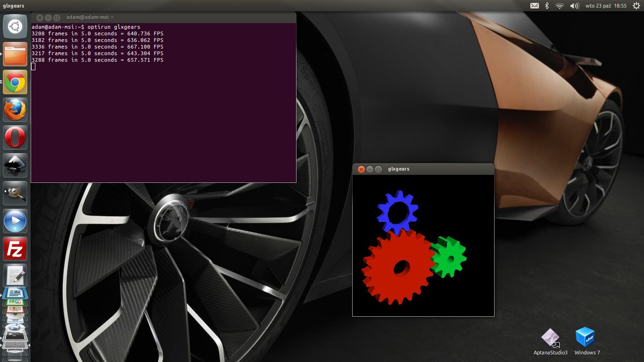Click the glxgears window title bar
This screenshot has height=362, width=644.
coord(423,169)
